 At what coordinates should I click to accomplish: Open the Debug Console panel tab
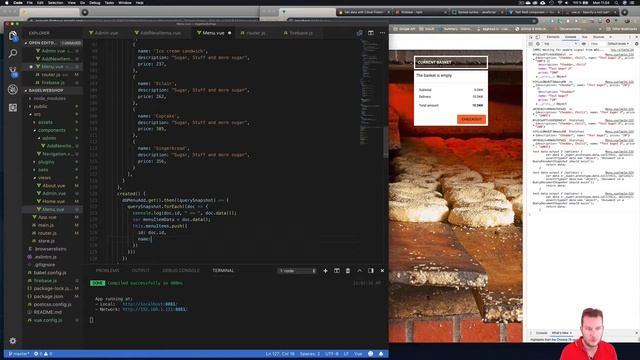click(x=181, y=271)
